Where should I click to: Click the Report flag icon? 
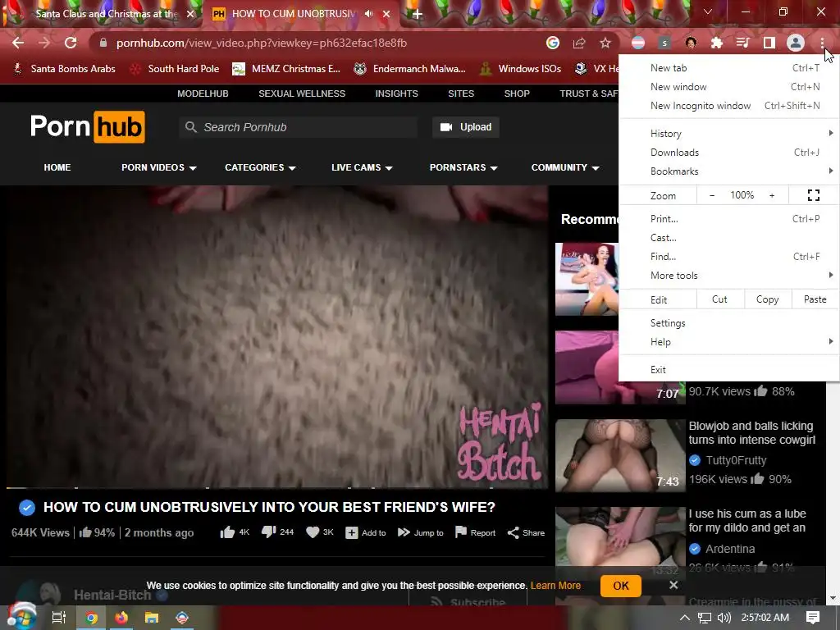click(461, 532)
